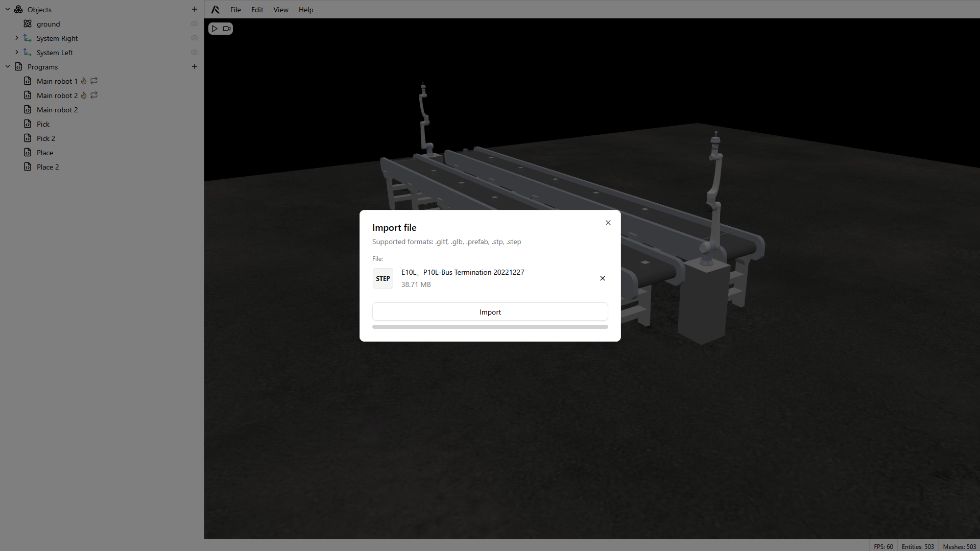Remove the selected STEP file
The width and height of the screenshot is (980, 551).
click(602, 278)
